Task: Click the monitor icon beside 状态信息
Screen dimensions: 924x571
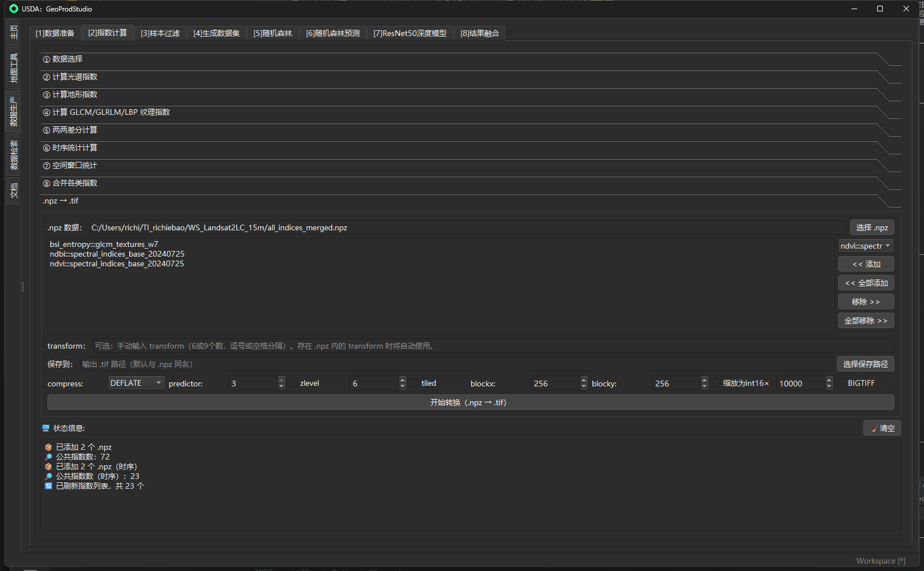Action: (x=46, y=428)
